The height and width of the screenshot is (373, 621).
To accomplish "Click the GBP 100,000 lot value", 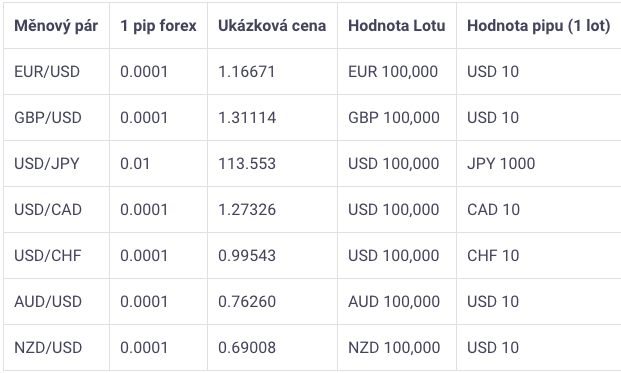I will point(394,118).
